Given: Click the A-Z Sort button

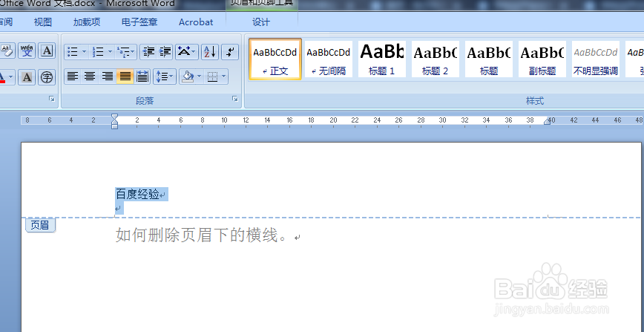Looking at the screenshot, I should [x=210, y=52].
